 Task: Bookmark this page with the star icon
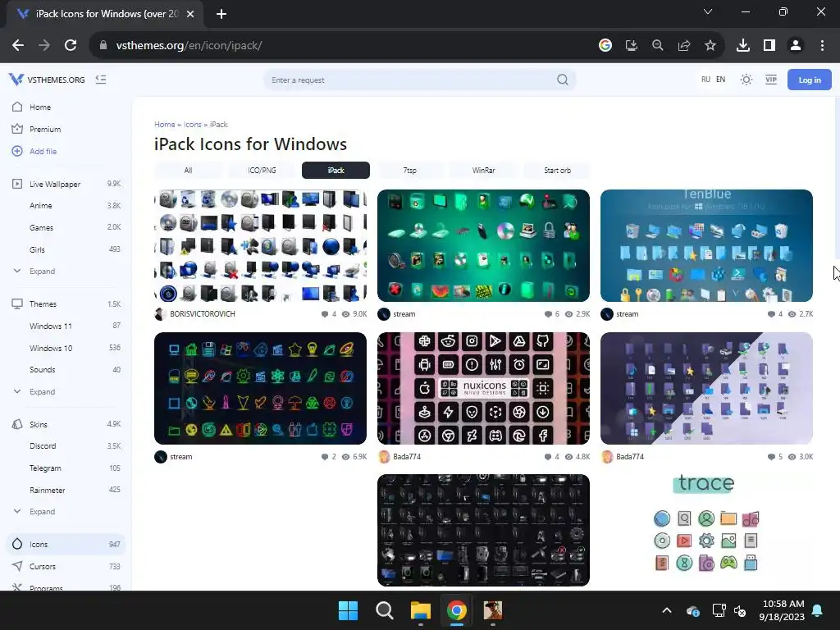[710, 46]
